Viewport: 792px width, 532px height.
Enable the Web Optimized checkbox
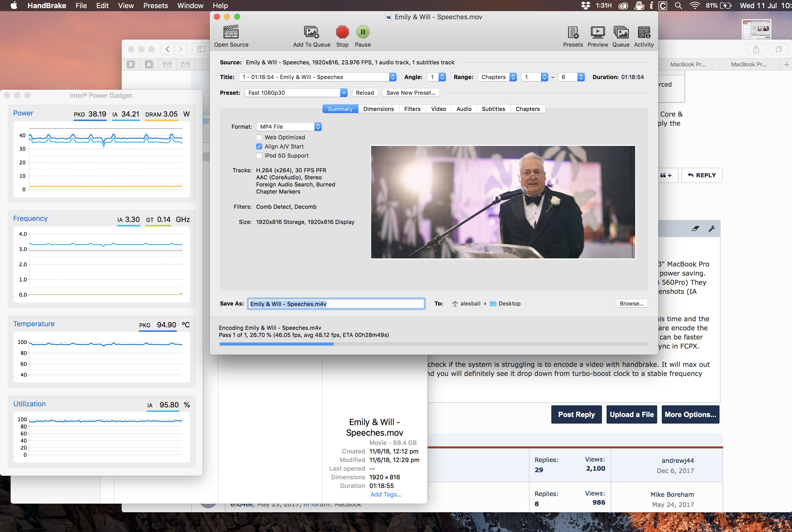259,137
